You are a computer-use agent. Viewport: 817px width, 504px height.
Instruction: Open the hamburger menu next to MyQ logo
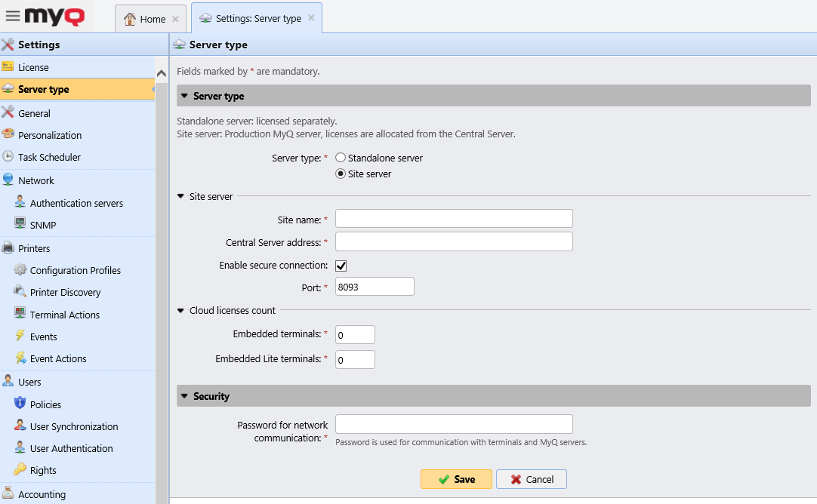(x=11, y=16)
